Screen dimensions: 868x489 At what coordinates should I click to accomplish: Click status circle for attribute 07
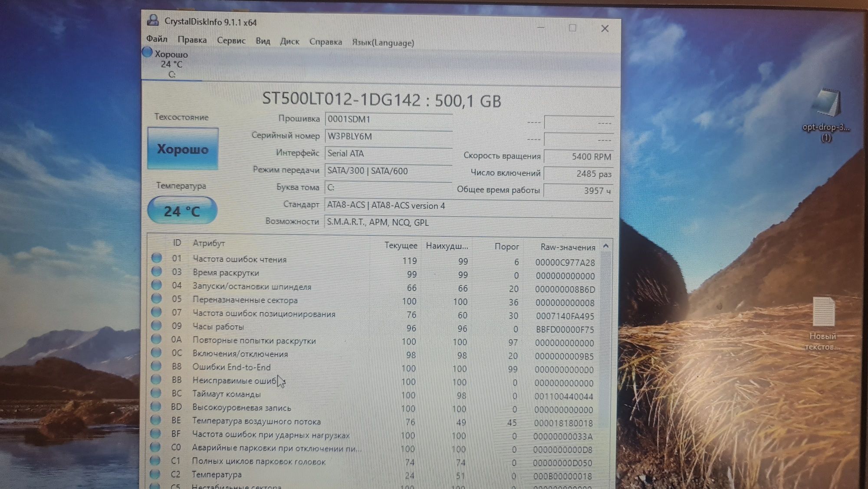click(x=156, y=312)
